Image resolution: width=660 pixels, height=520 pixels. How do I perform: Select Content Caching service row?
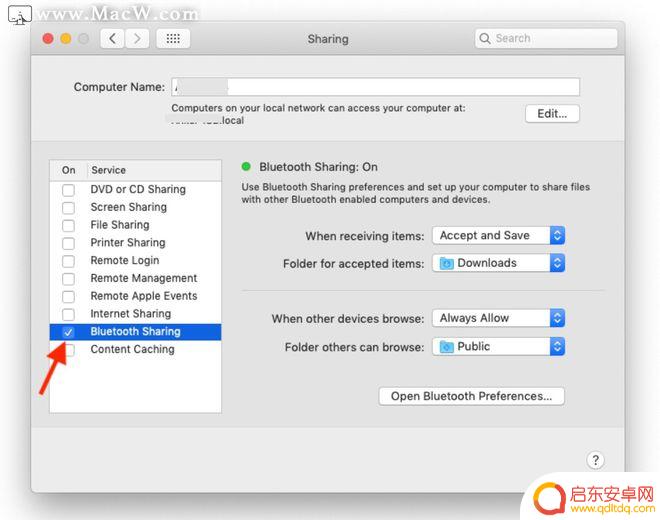[x=135, y=350]
